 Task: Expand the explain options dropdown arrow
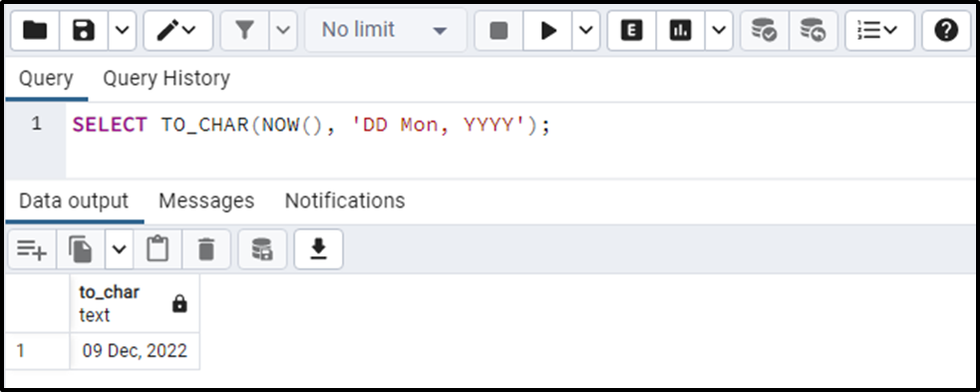click(719, 30)
